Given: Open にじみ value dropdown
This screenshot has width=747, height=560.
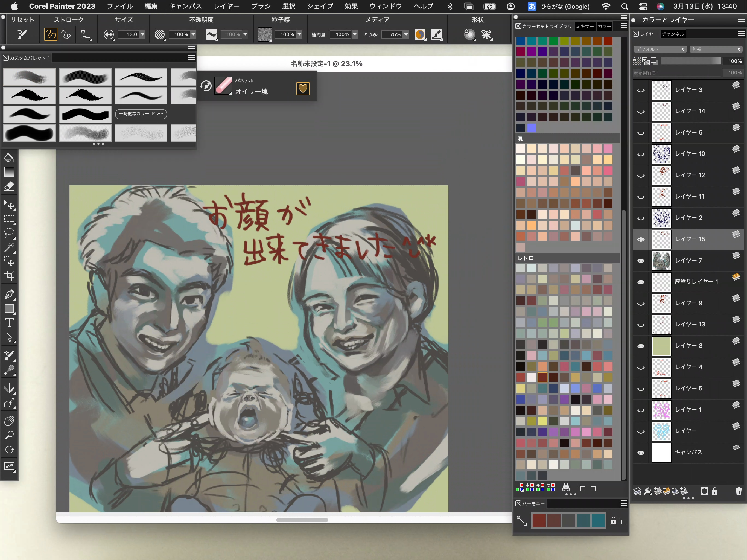Looking at the screenshot, I should (406, 34).
